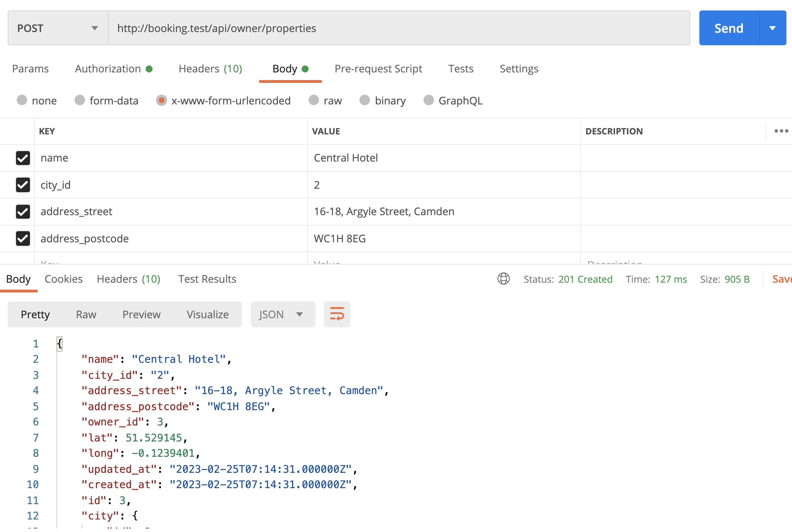Click the 905 B response size
The image size is (792, 532).
[737, 279]
